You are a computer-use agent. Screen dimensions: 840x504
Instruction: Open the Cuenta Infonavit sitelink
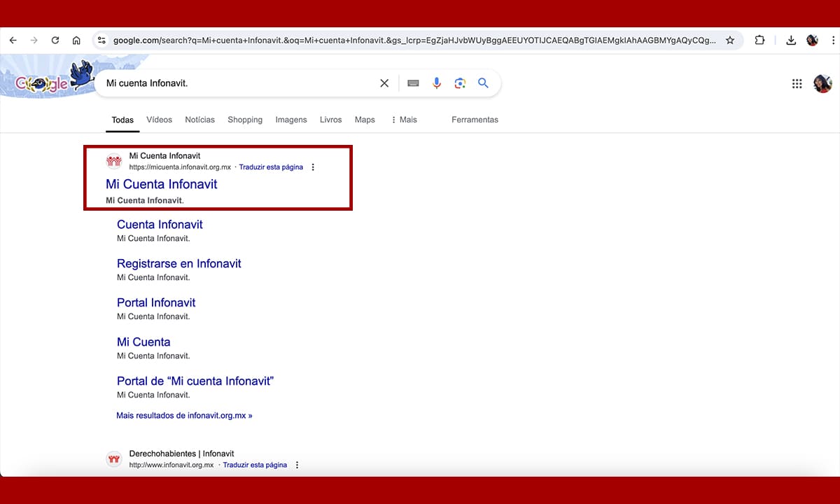[x=160, y=225]
